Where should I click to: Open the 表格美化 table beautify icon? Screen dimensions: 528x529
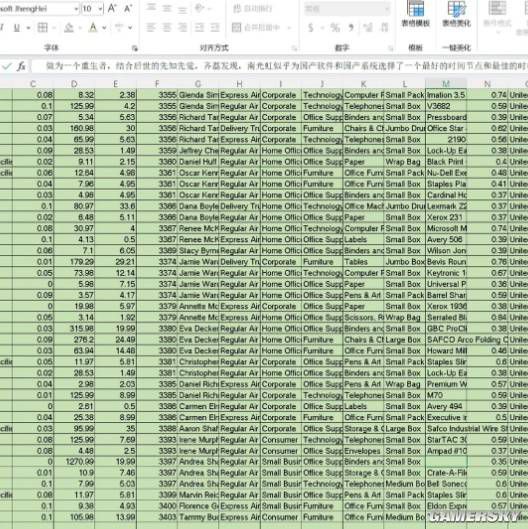pos(456,13)
